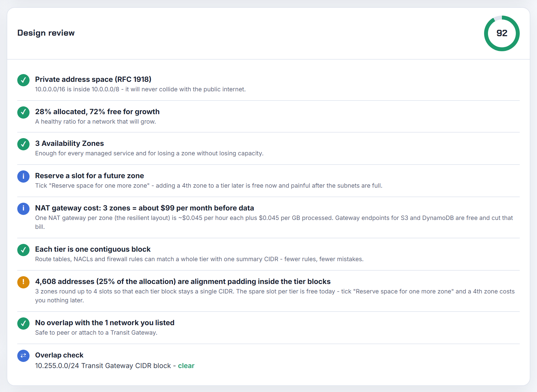Click 'Each tier is one contiguous block' title

[93, 249]
